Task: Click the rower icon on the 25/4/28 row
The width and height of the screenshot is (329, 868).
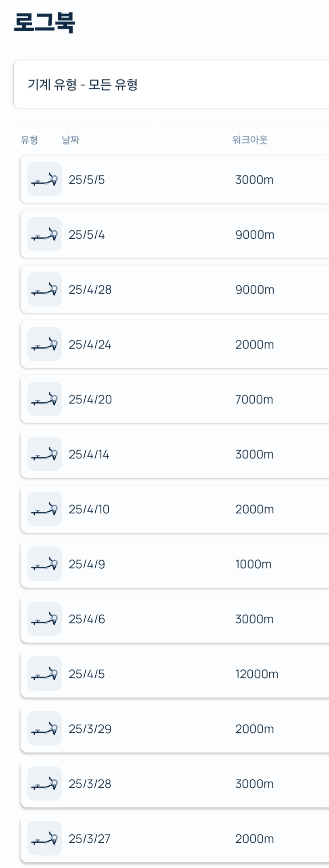Action: pos(44,289)
